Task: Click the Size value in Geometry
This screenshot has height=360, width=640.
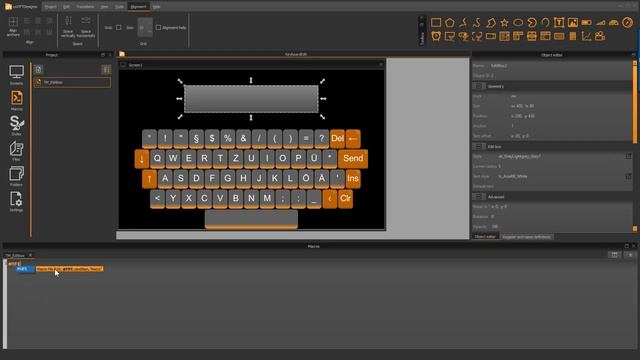Action: (x=522, y=106)
